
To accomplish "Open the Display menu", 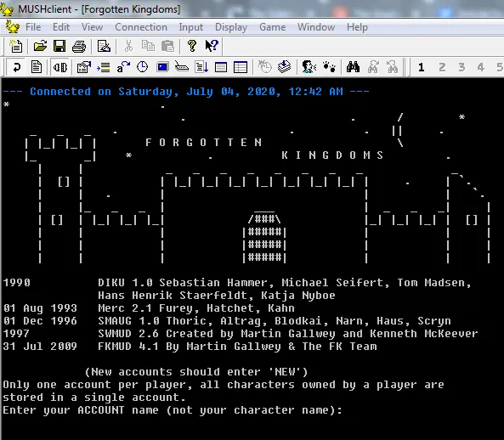I will (x=231, y=27).
